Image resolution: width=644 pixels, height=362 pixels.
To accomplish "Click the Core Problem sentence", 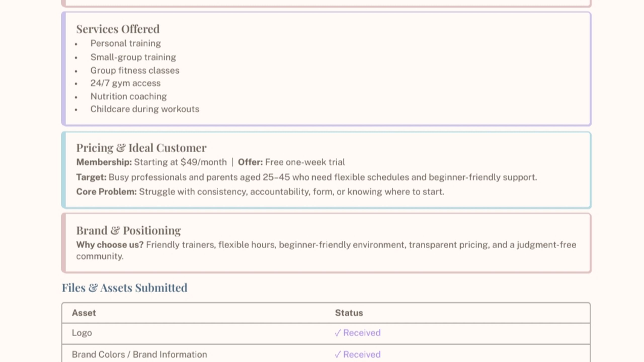I will [x=260, y=192].
